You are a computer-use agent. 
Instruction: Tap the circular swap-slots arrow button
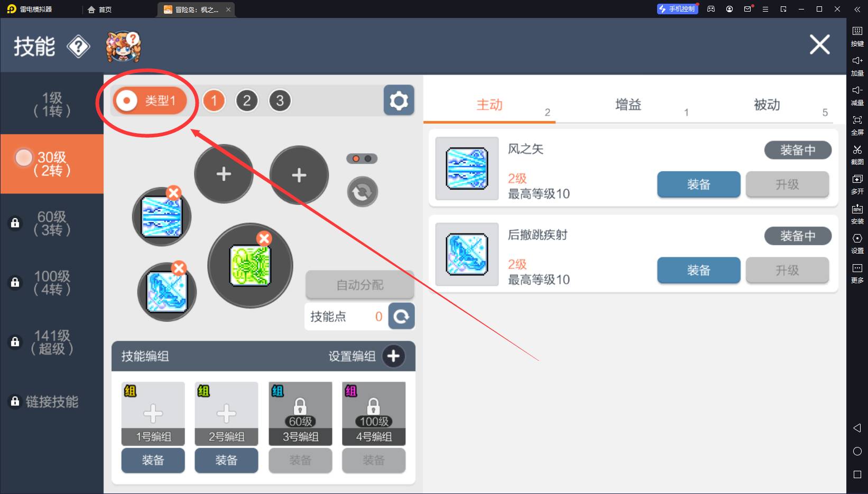(362, 192)
